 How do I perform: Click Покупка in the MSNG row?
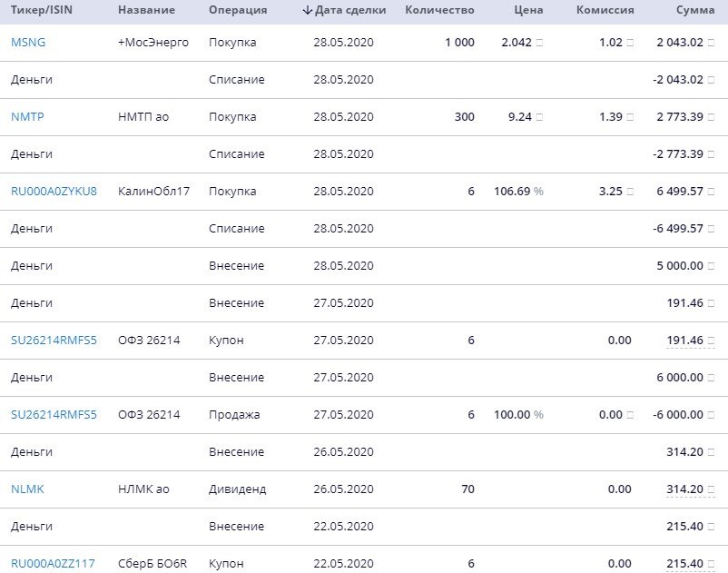pos(232,43)
